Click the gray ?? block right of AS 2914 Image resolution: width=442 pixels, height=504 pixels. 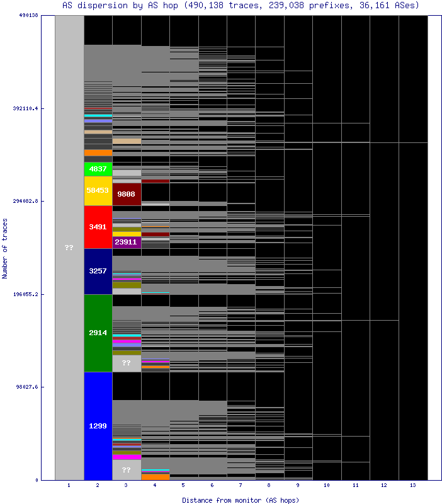[x=127, y=364]
